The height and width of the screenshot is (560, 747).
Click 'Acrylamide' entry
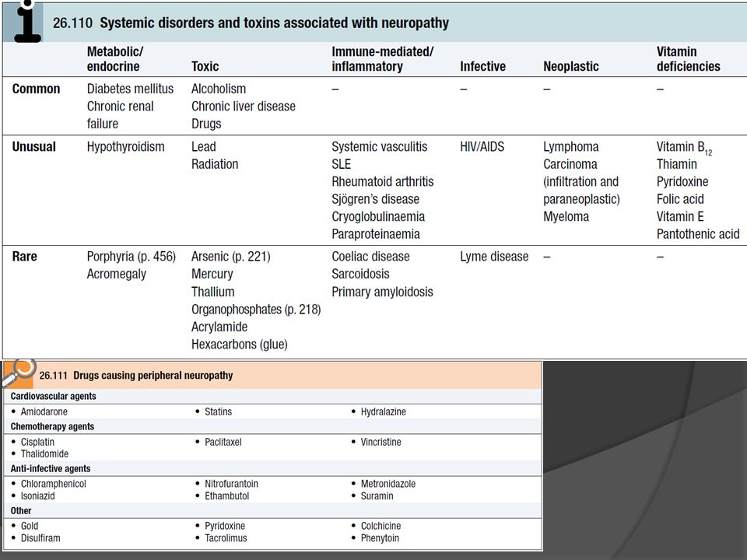[219, 327]
